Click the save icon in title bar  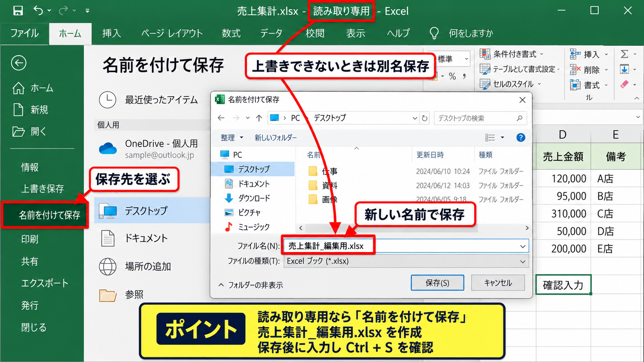click(18, 11)
